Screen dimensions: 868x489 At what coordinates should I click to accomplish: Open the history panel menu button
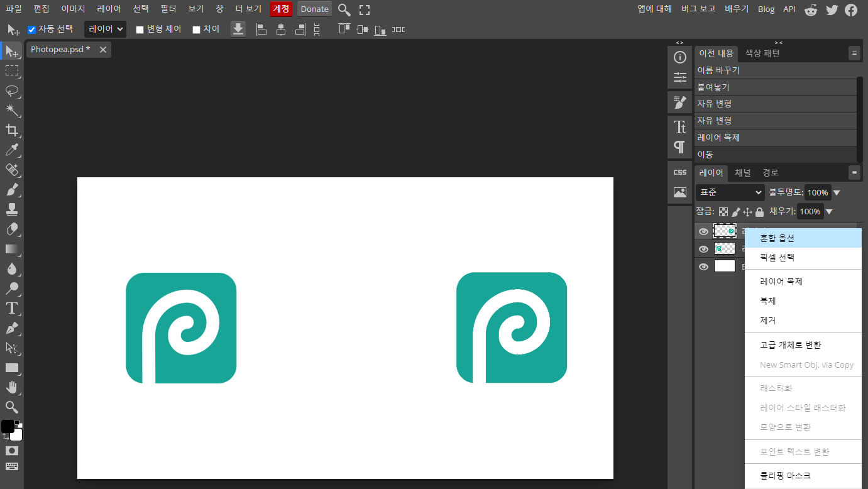(x=854, y=53)
